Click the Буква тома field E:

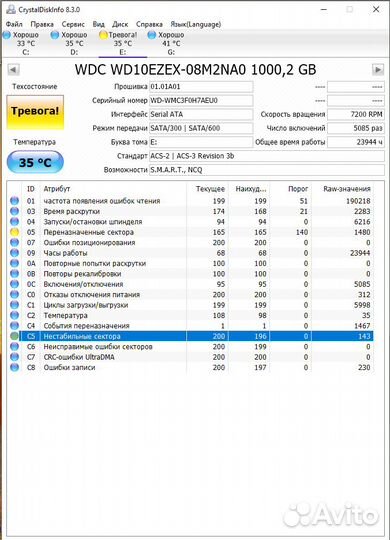201,142
